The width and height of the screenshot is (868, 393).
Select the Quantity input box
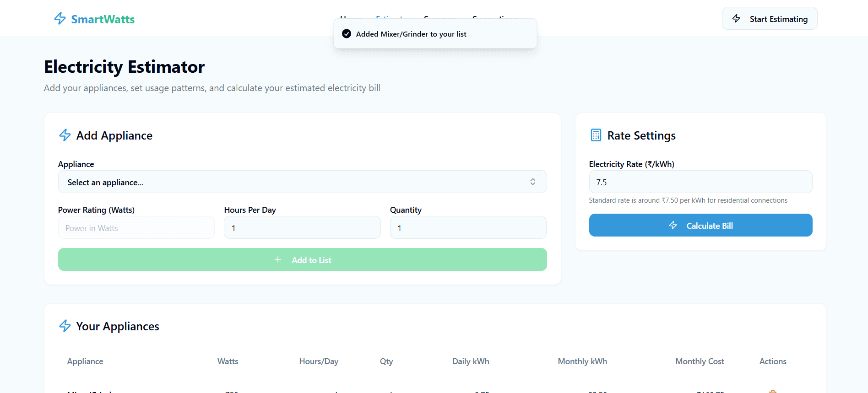(468, 228)
